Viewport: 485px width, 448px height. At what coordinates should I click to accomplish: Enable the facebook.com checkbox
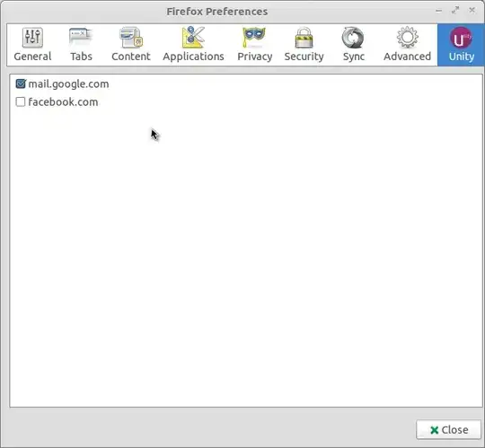tap(21, 101)
